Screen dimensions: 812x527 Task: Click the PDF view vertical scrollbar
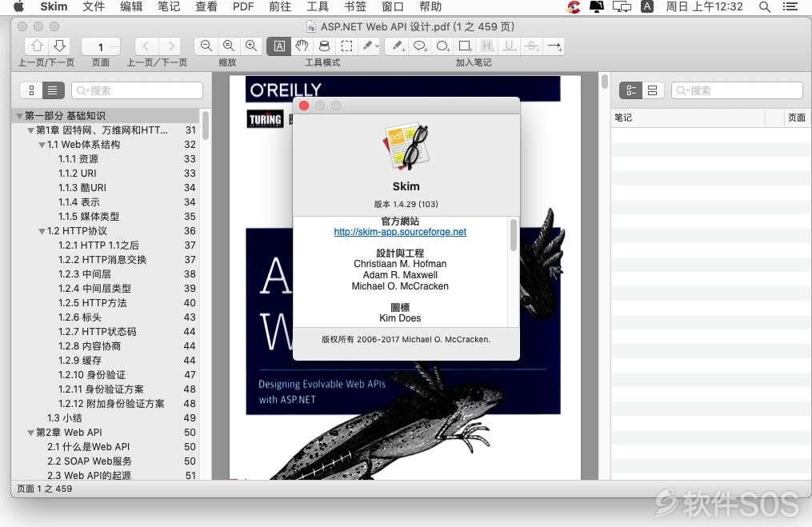point(604,82)
